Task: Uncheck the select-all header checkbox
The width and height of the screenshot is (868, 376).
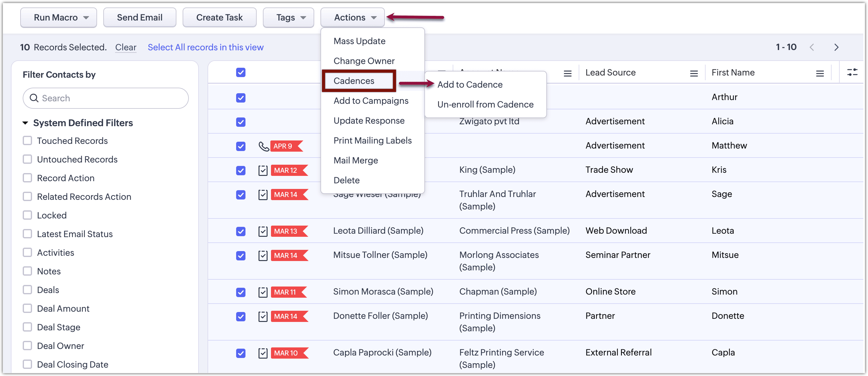Action: [x=240, y=72]
